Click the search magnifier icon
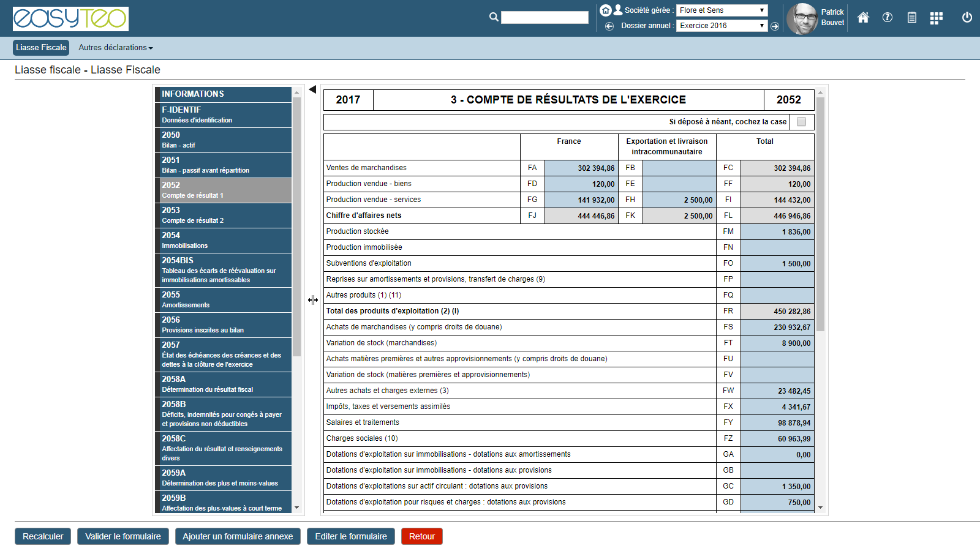The image size is (980, 551). pos(494,17)
